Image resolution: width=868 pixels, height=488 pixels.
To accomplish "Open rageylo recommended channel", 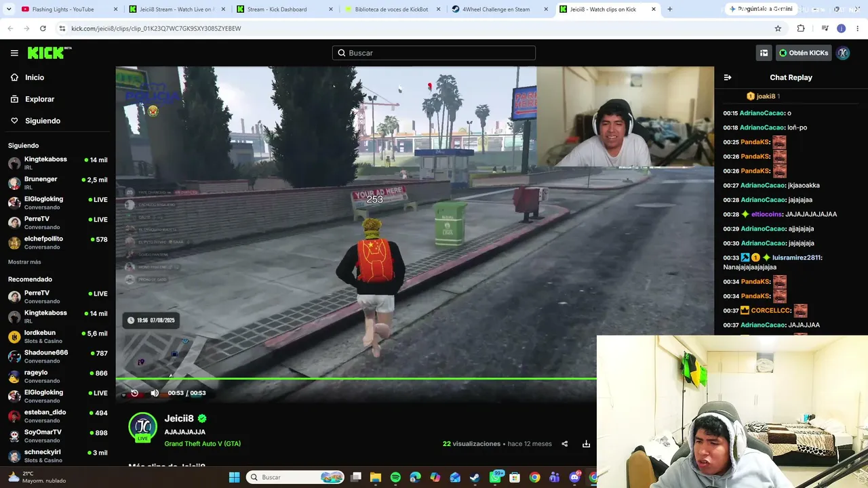I will 58,377.
